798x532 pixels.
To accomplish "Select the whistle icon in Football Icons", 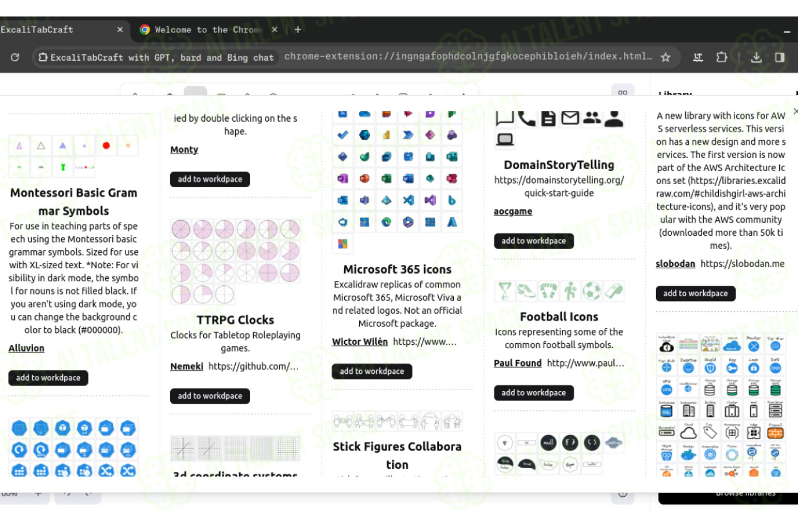I will [x=613, y=291].
